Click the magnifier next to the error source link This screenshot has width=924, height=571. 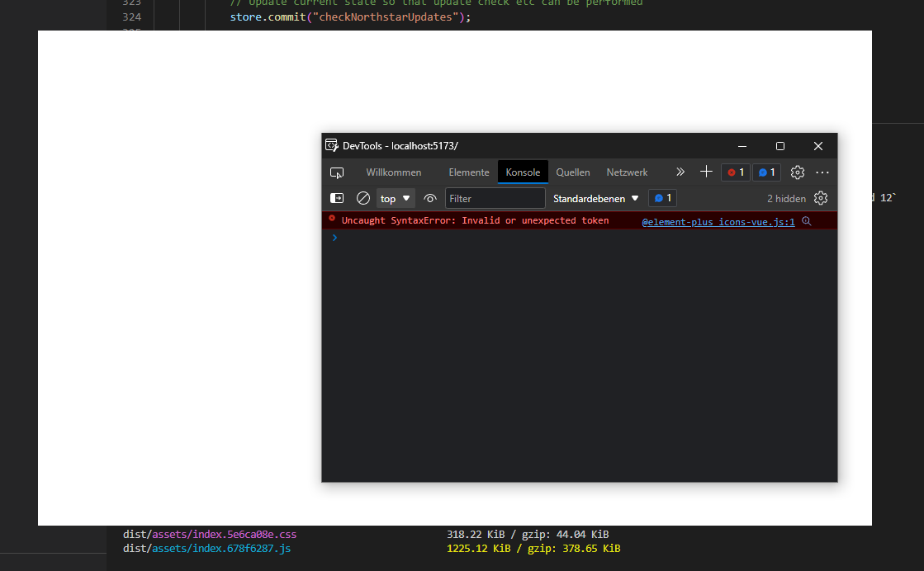806,221
